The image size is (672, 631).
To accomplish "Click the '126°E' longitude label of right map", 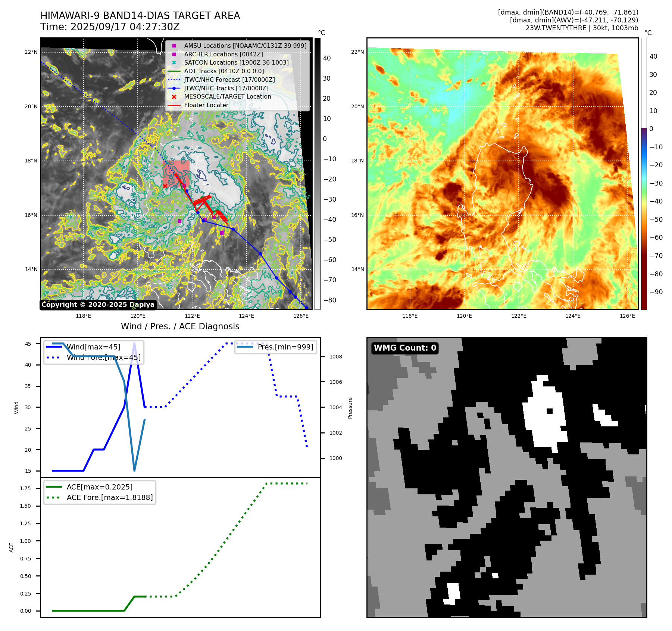I will (x=628, y=316).
